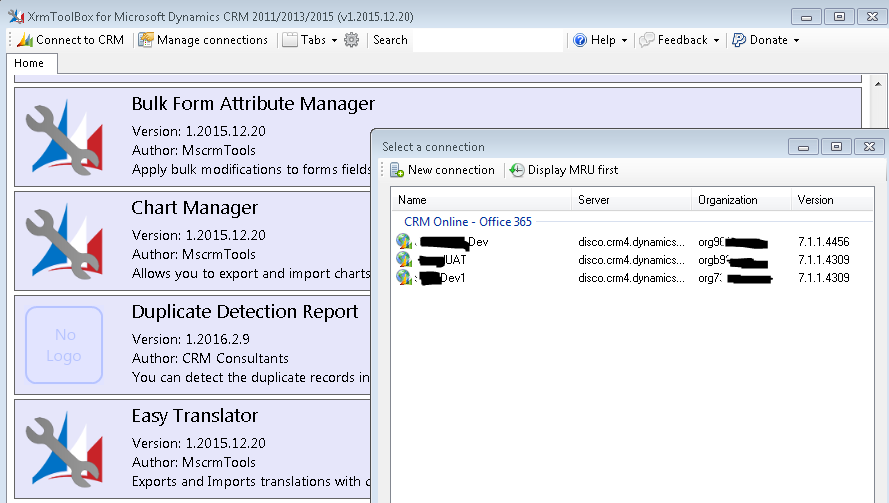Click the XrmToolBox app icon in title bar

[16, 16]
